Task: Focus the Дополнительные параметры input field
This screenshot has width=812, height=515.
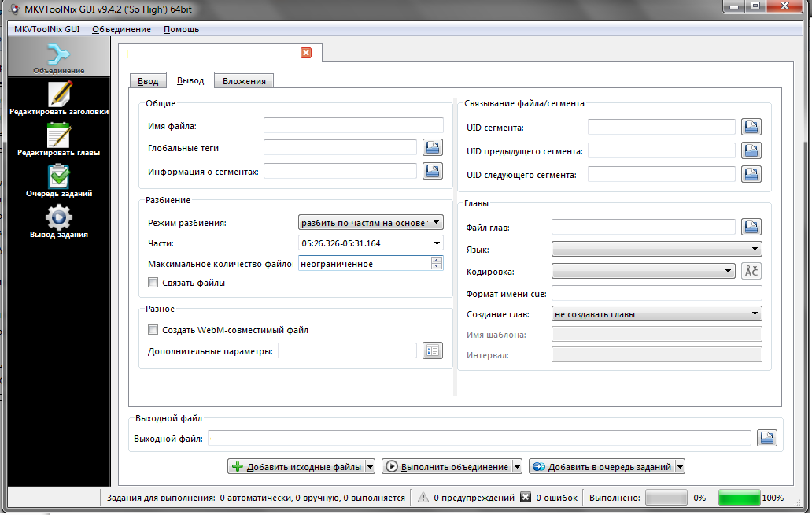Action: coord(348,350)
